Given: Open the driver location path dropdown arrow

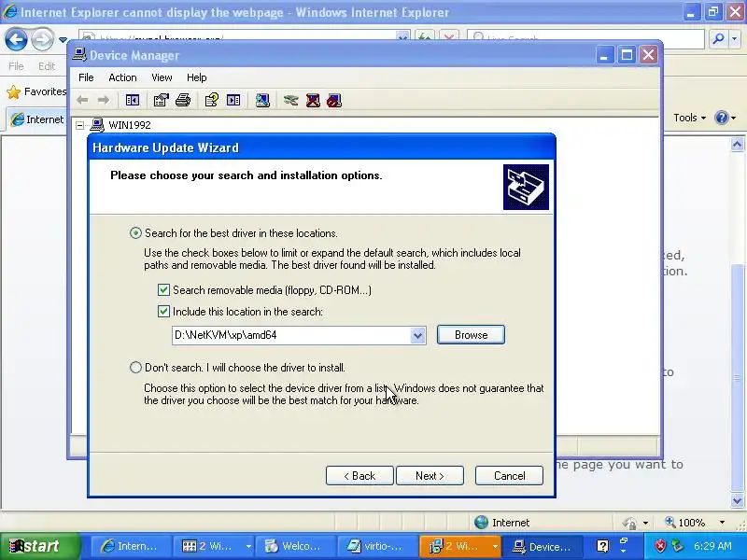Looking at the screenshot, I should tap(417, 335).
